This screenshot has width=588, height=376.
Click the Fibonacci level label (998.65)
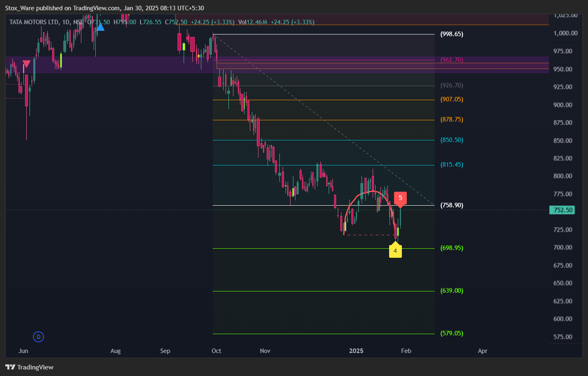452,34
